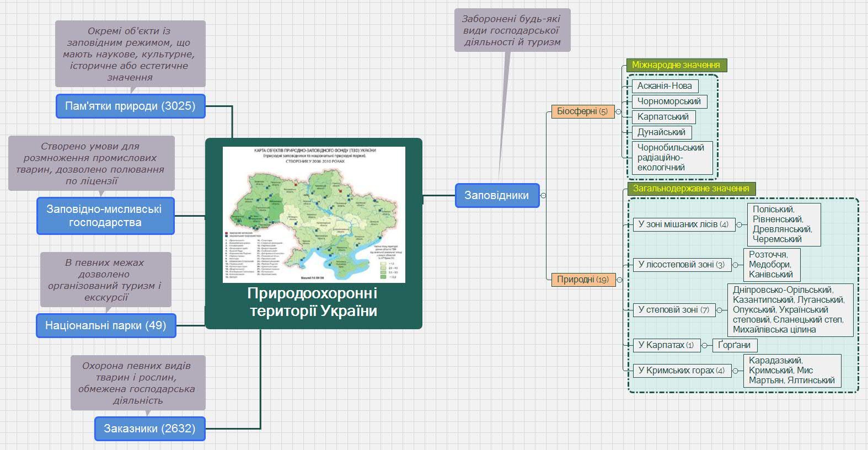The width and height of the screenshot is (868, 450).
Task: Collapse the У зоні мішаних лісів toggle
Action: click(x=740, y=224)
